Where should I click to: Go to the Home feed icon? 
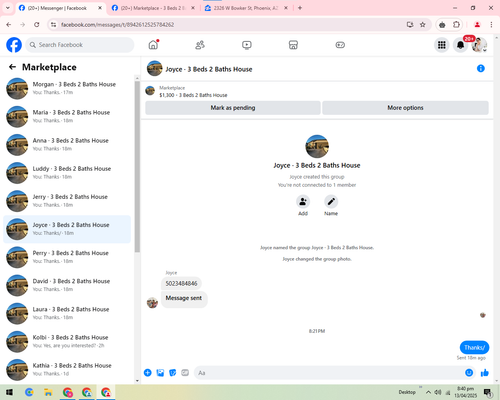pos(153,45)
